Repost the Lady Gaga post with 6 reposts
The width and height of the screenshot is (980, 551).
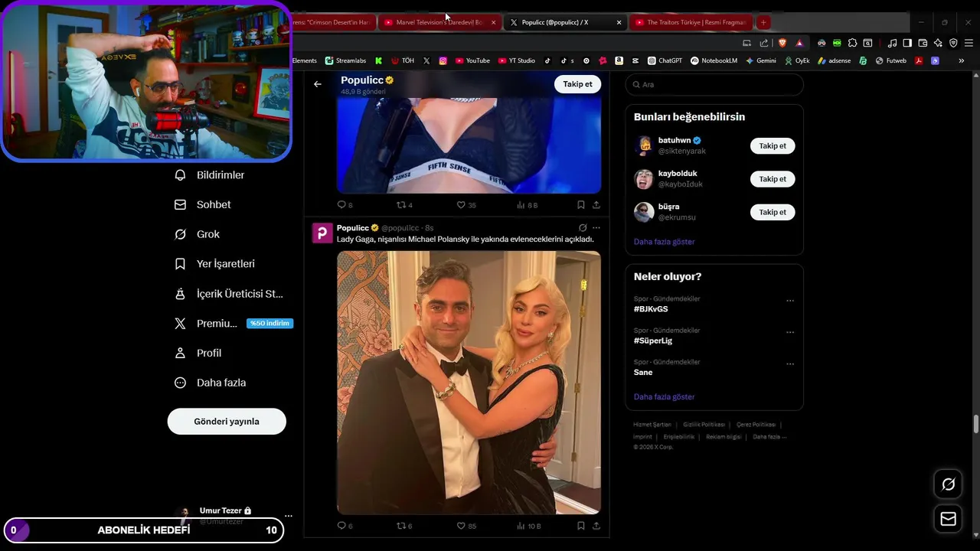pos(404,526)
